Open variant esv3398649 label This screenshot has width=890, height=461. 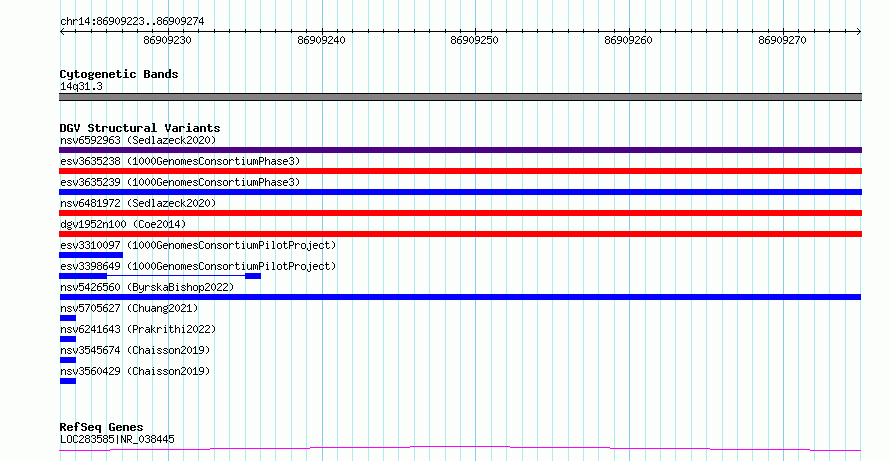point(198,266)
